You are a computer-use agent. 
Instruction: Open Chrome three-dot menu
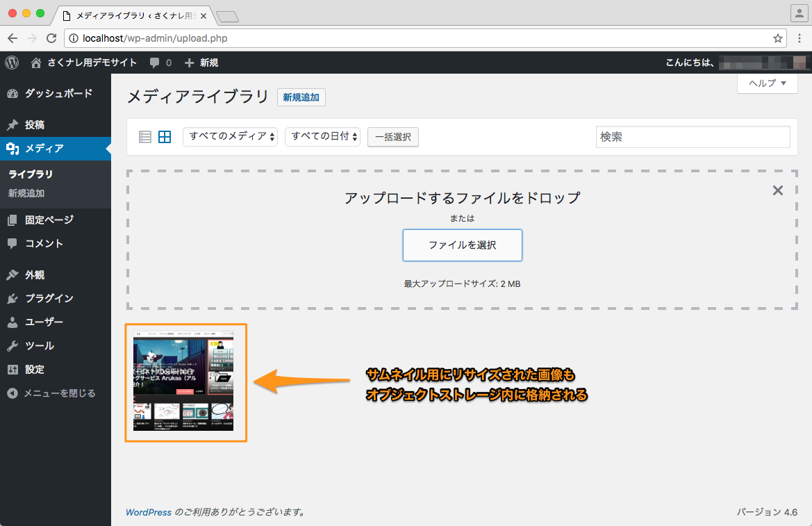(799, 38)
